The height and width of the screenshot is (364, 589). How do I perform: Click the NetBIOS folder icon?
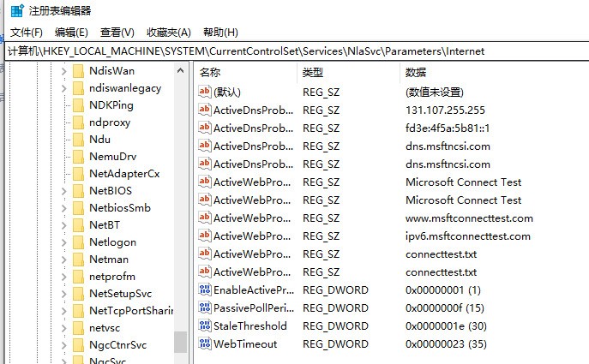point(78,191)
